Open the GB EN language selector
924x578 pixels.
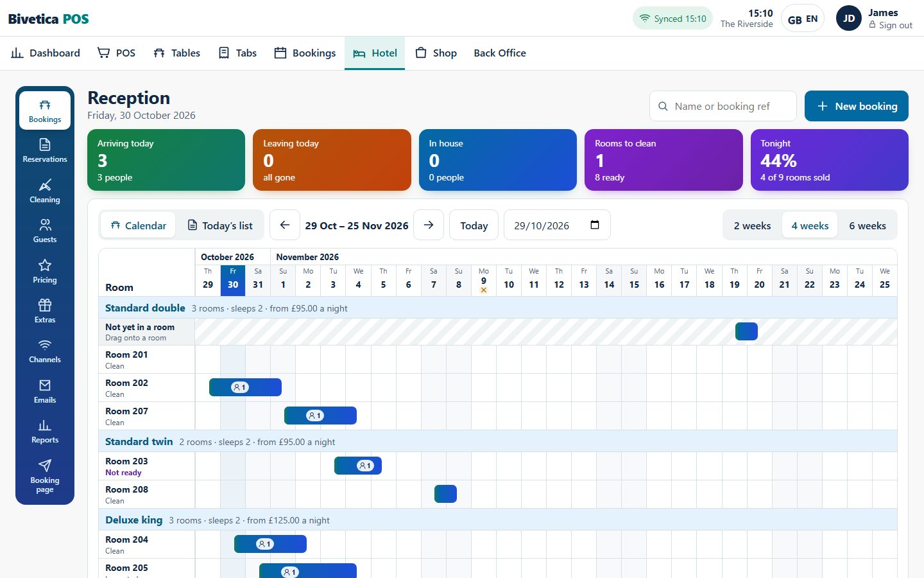pos(803,19)
